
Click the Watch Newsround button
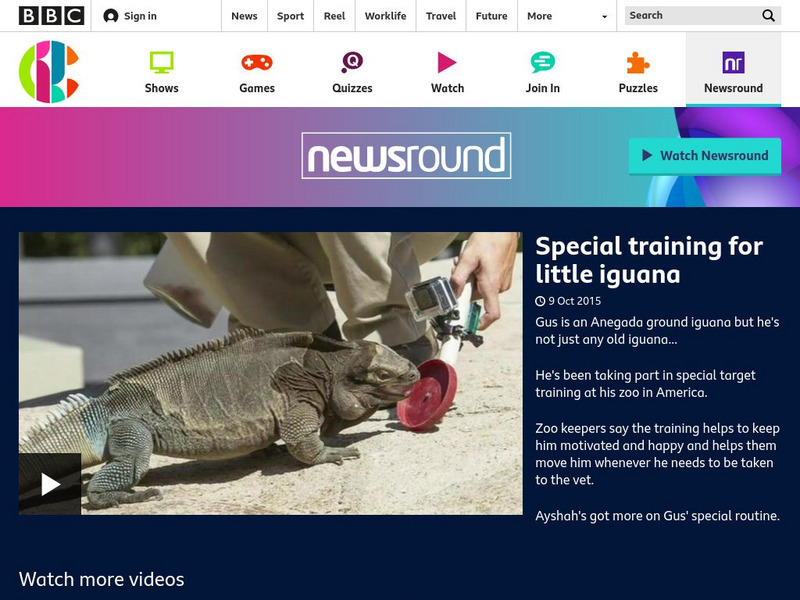click(x=705, y=156)
